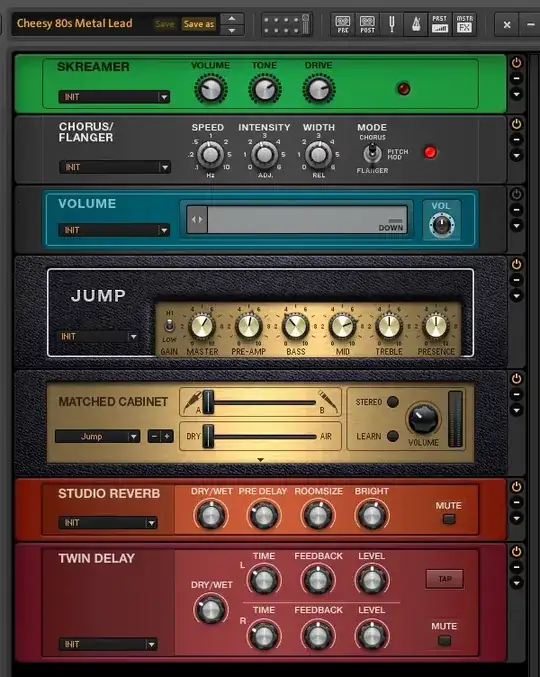The width and height of the screenshot is (540, 677).
Task: Click the Matched Cabinet DRY/AIR slider
Action: 260,437
